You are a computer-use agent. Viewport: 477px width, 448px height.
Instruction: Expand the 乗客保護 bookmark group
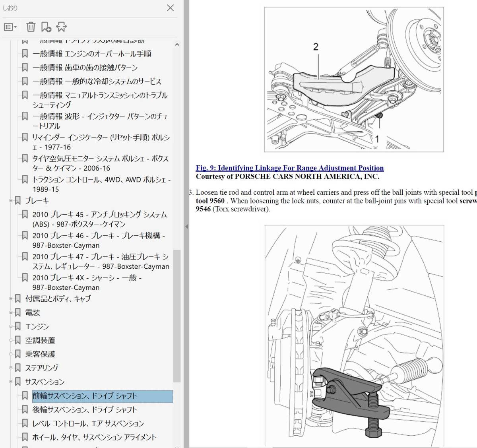11,354
